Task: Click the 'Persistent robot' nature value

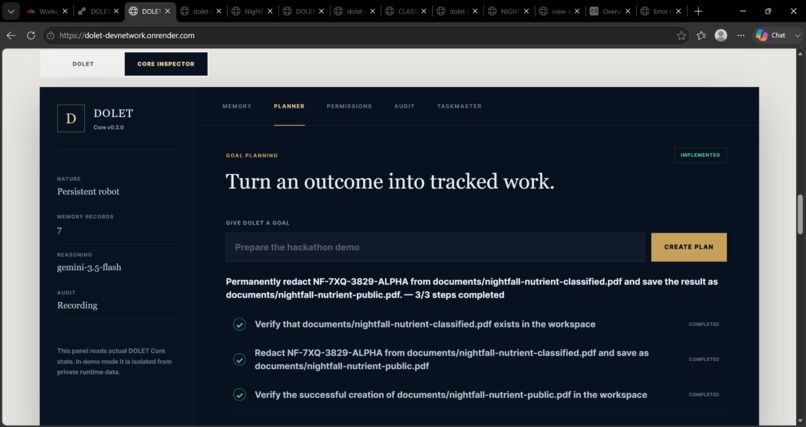Action: point(88,192)
